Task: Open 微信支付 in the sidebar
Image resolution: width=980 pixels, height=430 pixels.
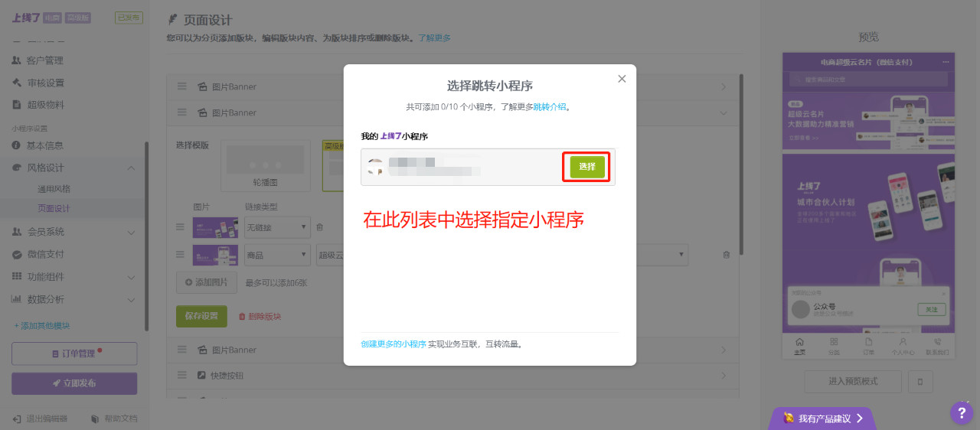Action: point(44,254)
